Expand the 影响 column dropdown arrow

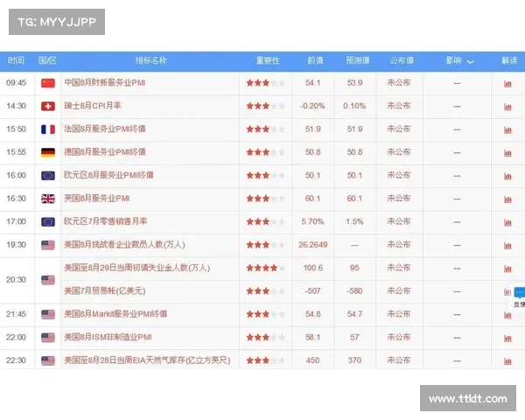pos(470,61)
